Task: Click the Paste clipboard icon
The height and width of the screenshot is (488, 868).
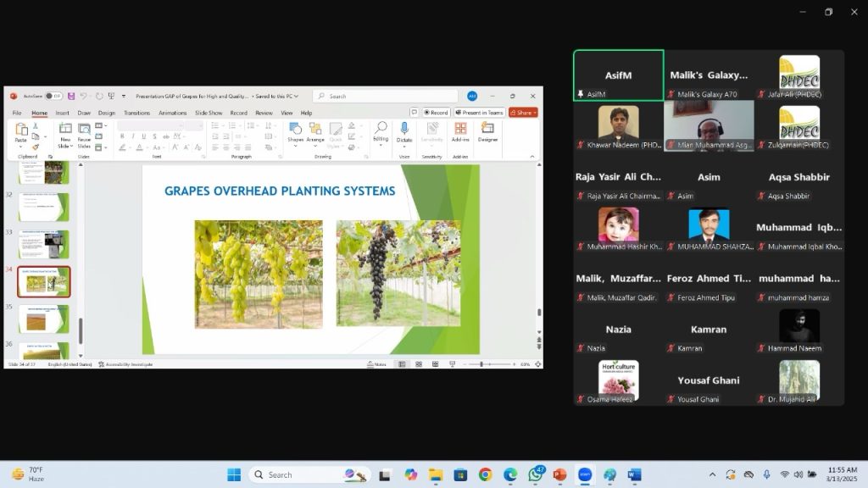Action: coord(21,130)
